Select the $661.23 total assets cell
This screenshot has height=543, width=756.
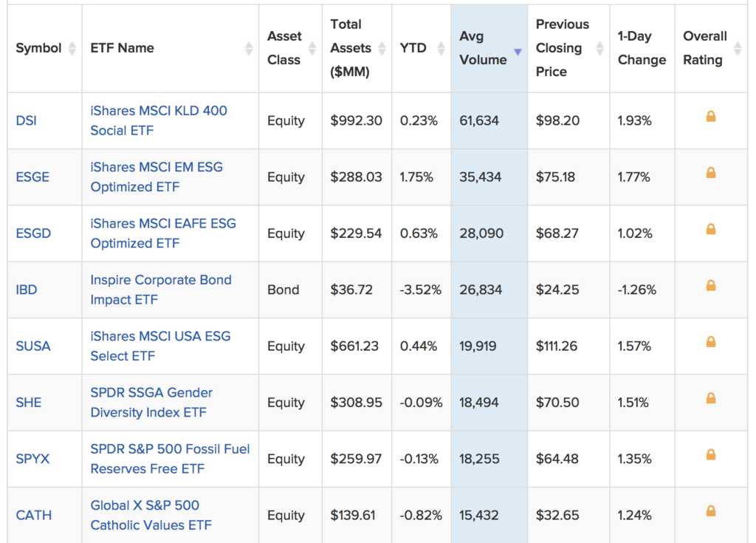click(x=357, y=346)
